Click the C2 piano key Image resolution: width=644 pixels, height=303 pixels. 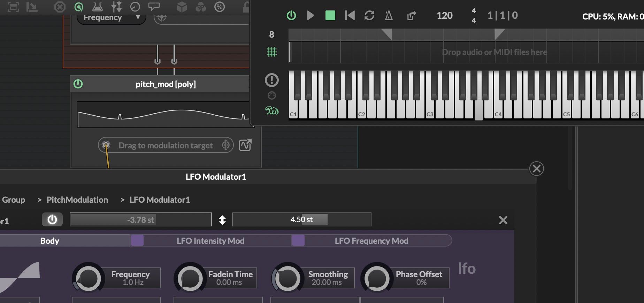(362, 110)
